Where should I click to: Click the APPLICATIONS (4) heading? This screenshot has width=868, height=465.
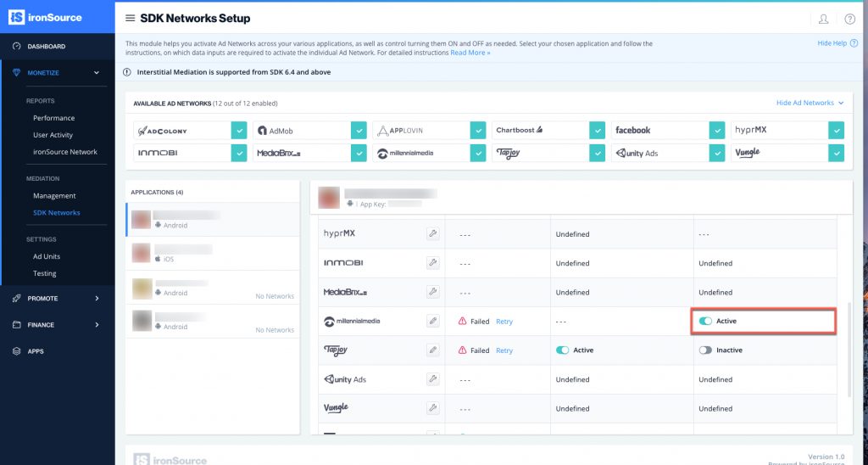pos(157,193)
